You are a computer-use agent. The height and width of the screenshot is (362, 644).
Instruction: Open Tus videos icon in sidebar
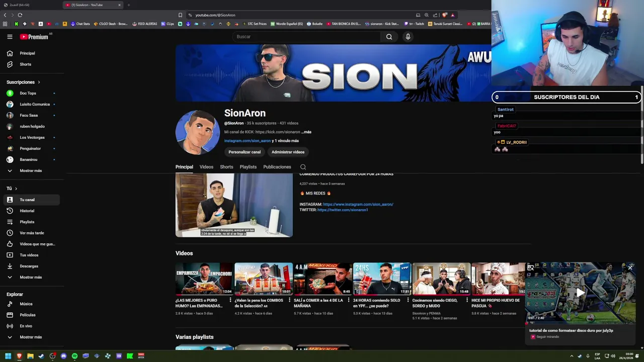(10, 255)
